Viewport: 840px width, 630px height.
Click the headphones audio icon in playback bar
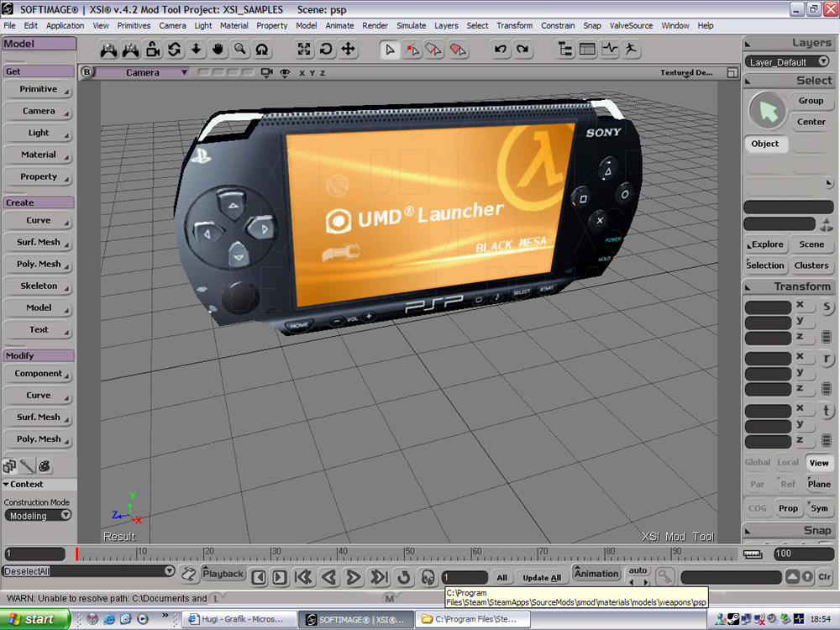(428, 577)
